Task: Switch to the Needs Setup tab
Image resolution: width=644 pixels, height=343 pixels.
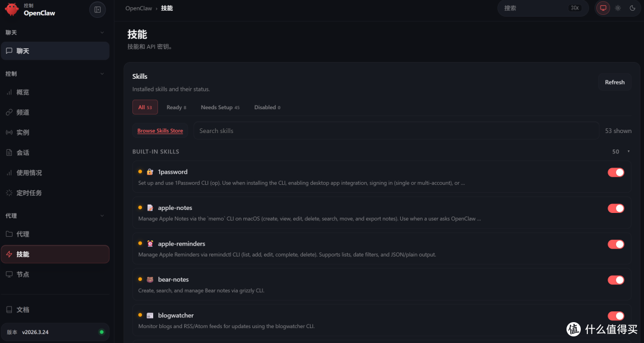Action: [x=219, y=107]
